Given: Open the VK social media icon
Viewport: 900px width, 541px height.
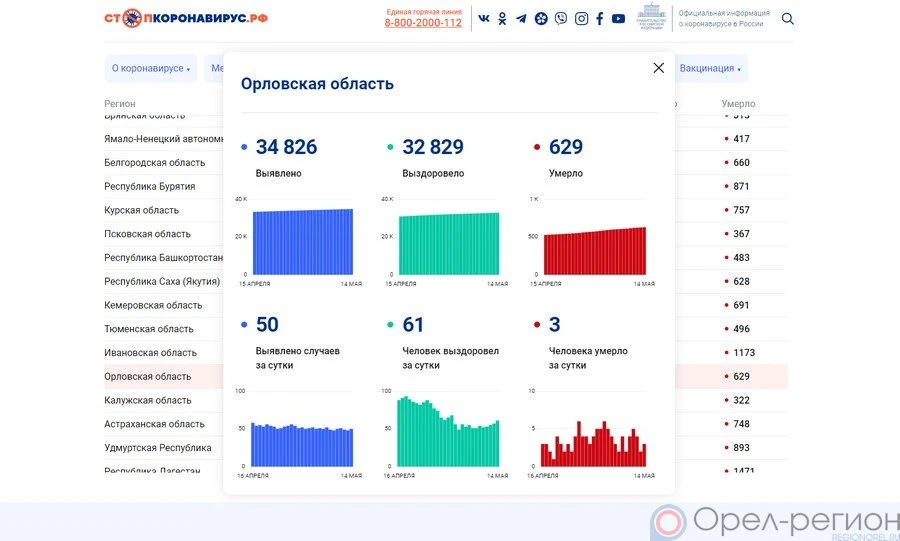Looking at the screenshot, I should [484, 19].
